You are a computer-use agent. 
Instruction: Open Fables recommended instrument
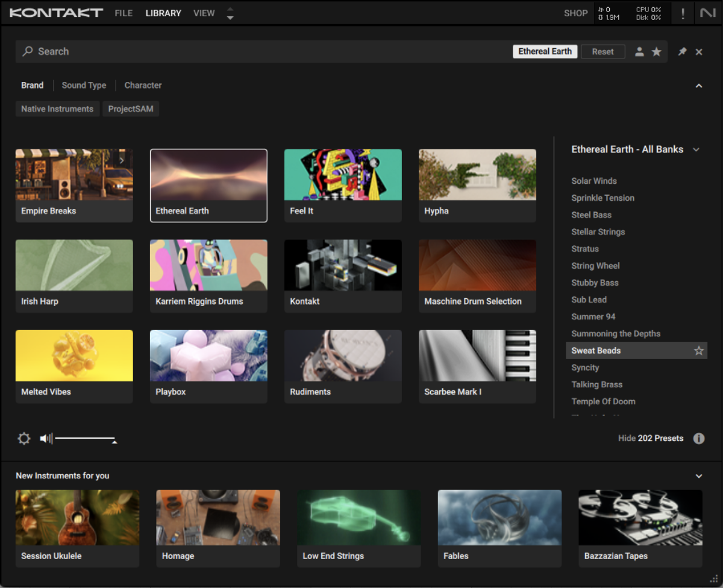point(499,528)
